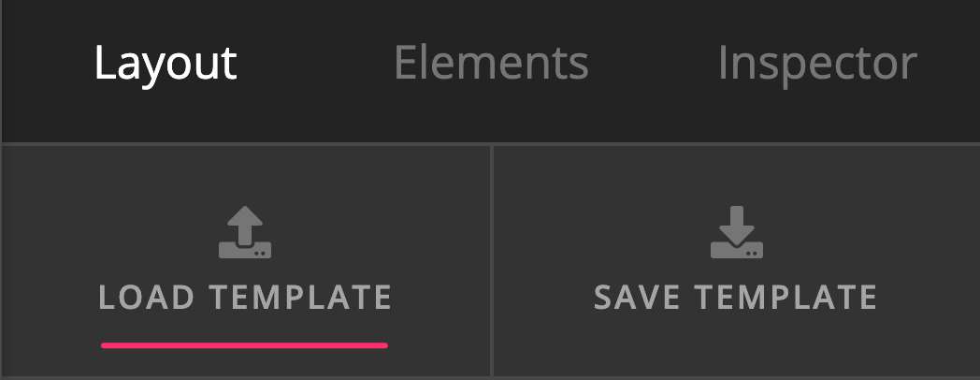The width and height of the screenshot is (980, 380).
Task: Click the download arrow icon above Save Template
Action: (x=737, y=232)
